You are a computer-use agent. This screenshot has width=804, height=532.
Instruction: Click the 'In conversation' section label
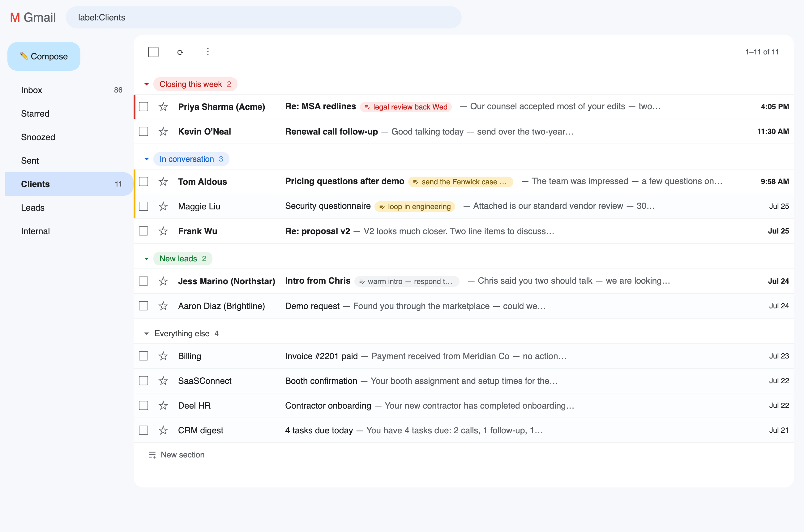(x=191, y=159)
